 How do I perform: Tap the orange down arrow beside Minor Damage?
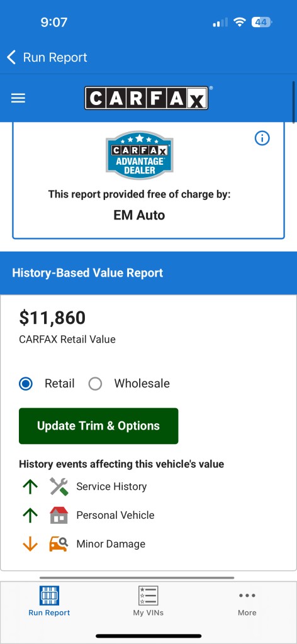click(30, 544)
